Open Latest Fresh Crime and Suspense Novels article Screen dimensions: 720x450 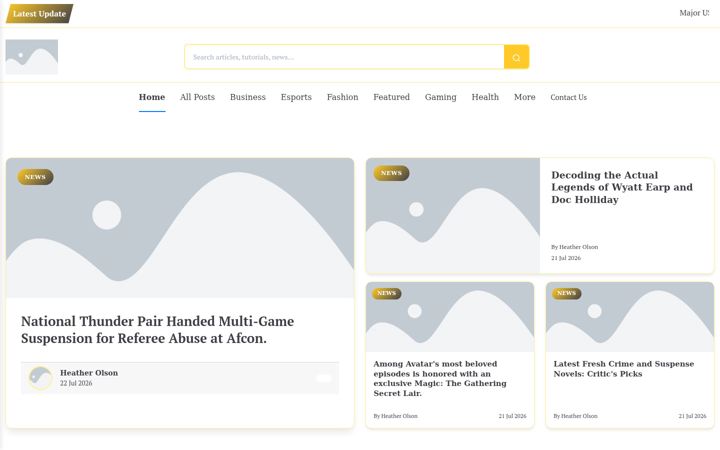pyautogui.click(x=624, y=369)
